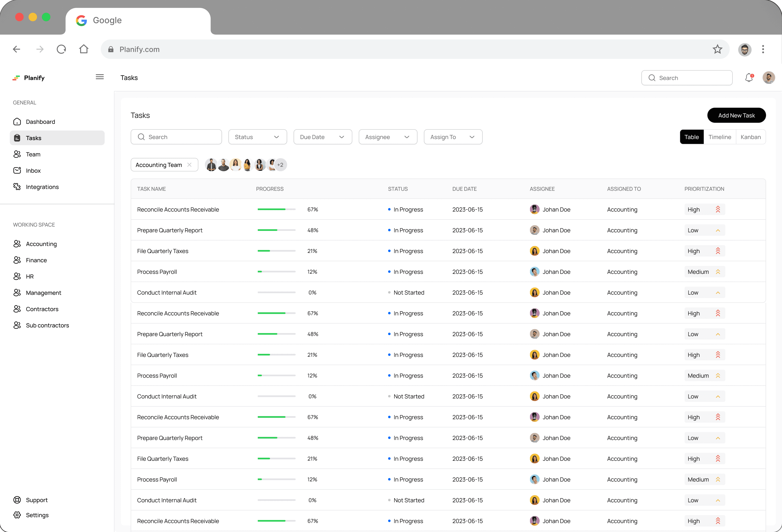Collapse sidebar with hamburger menu icon
The height and width of the screenshot is (532, 782).
coord(100,77)
